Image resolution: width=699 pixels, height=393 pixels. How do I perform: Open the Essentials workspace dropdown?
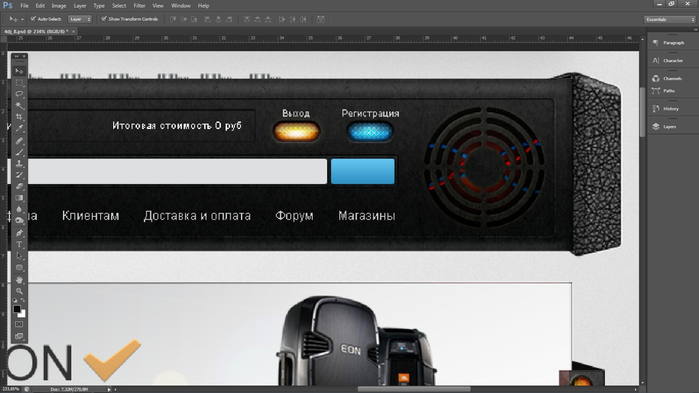(x=670, y=19)
